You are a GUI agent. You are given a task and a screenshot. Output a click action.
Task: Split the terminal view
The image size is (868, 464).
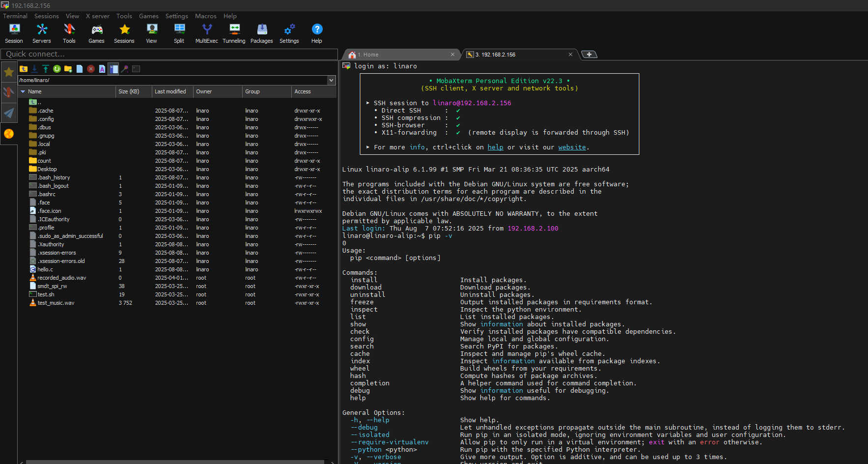179,33
